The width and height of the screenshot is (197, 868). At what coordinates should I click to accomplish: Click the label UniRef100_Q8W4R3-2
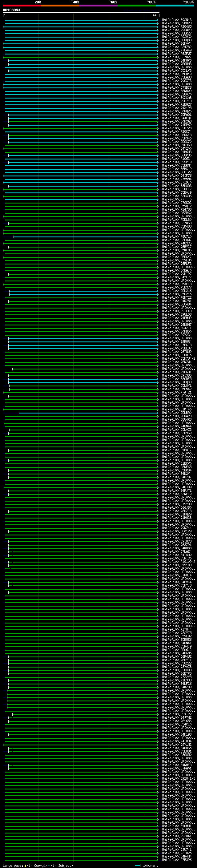(x=179, y=416)
